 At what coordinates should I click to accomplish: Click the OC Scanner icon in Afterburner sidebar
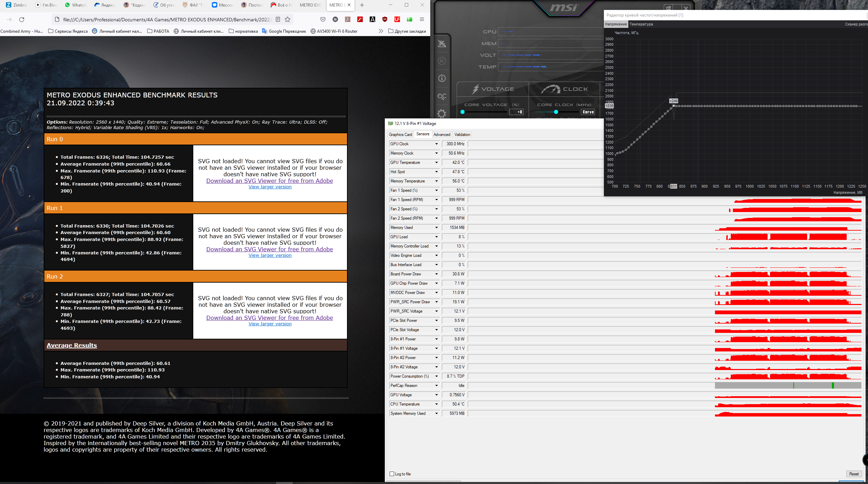[442, 96]
